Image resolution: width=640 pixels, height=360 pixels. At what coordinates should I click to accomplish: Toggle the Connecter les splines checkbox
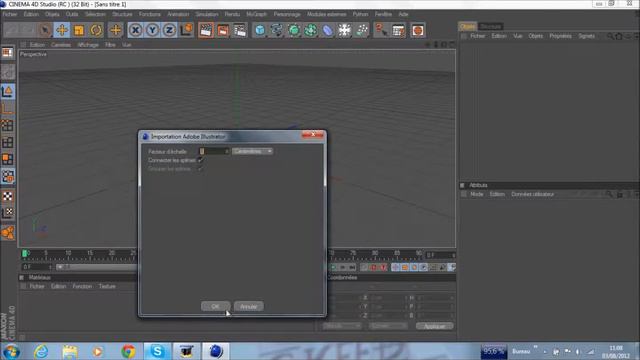click(200, 160)
